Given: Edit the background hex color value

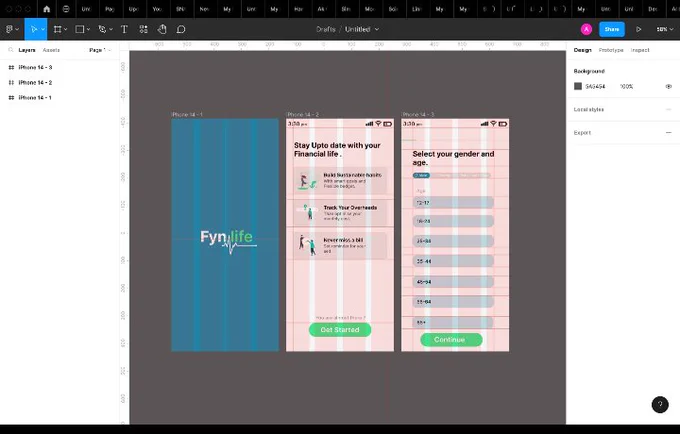Looking at the screenshot, I should tap(595, 87).
